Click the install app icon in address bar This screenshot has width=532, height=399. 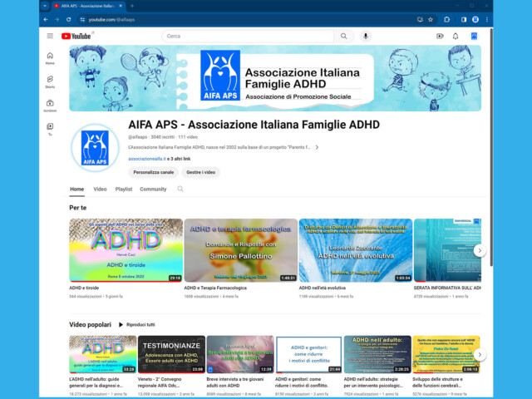[x=420, y=20]
